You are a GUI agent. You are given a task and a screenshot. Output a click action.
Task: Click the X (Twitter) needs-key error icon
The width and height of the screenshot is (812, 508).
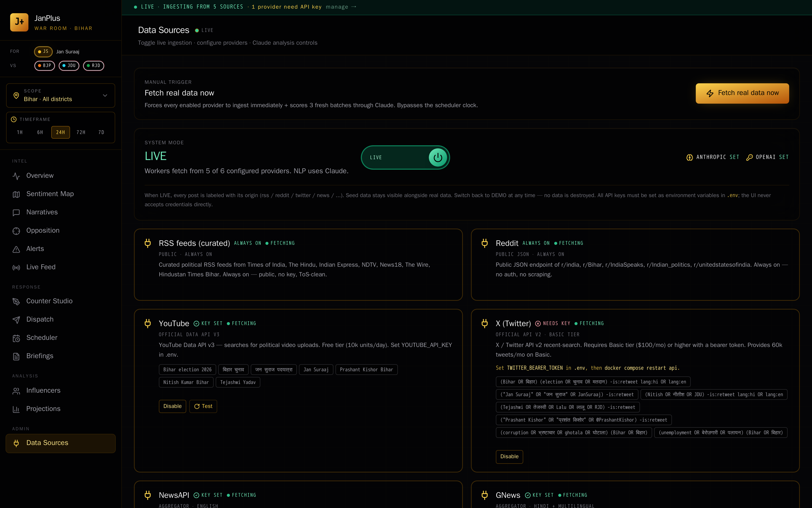point(538,324)
